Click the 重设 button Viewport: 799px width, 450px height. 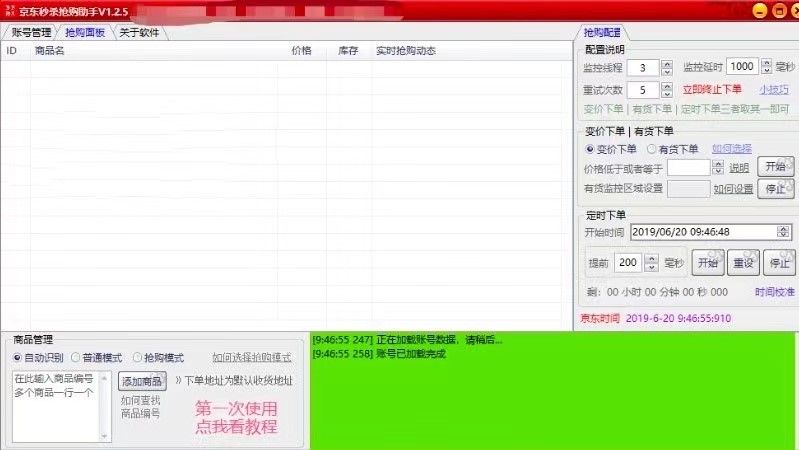tap(743, 262)
